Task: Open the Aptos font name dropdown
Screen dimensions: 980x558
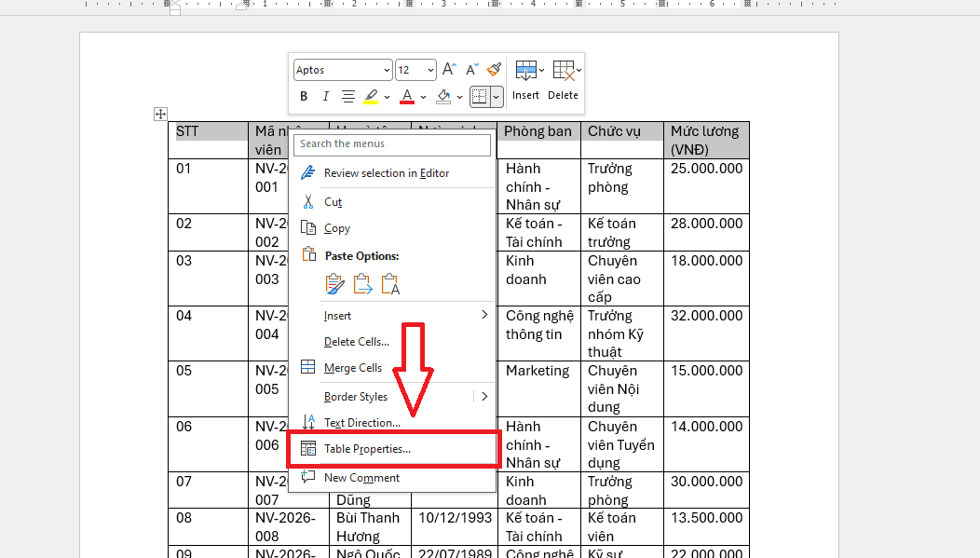Action: [387, 70]
